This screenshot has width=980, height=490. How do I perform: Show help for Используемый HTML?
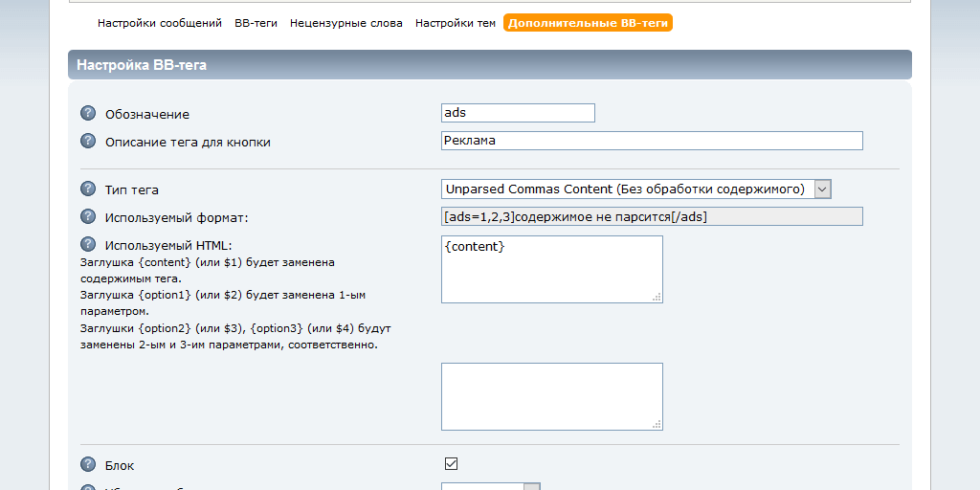tap(88, 245)
